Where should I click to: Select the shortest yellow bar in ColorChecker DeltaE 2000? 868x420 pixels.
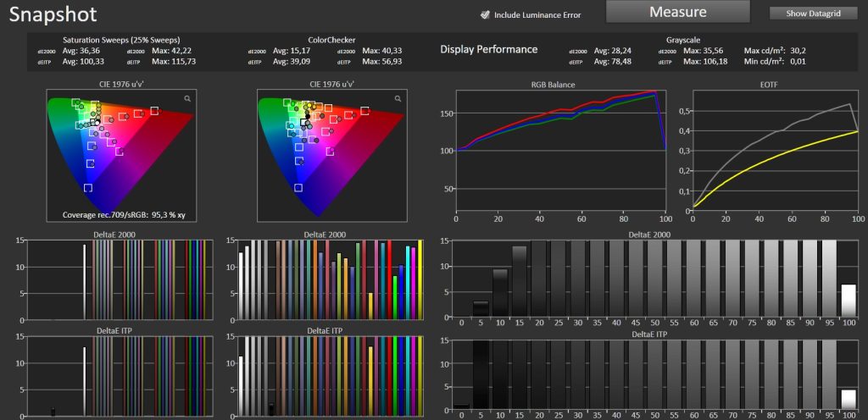pos(370,305)
